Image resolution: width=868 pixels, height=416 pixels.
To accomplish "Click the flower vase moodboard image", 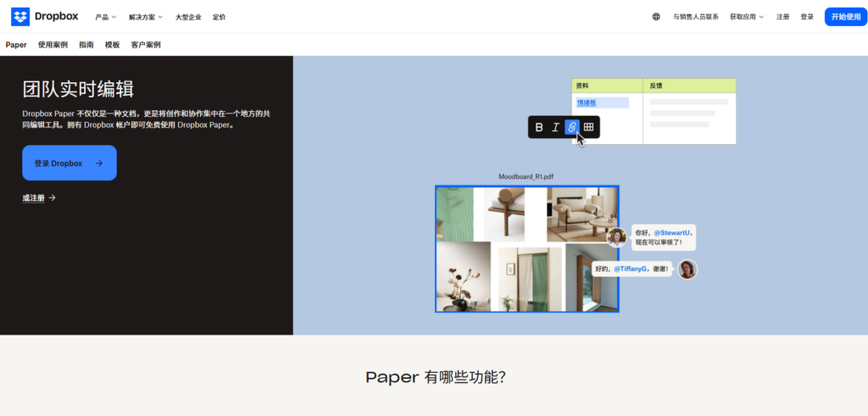I will click(x=464, y=276).
